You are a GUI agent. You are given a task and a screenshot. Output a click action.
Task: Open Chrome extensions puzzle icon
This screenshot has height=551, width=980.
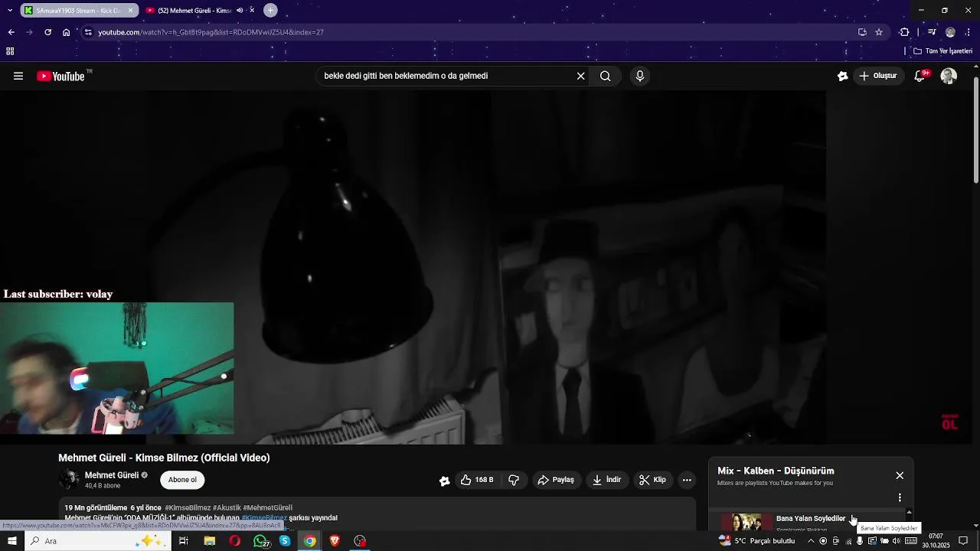click(904, 32)
